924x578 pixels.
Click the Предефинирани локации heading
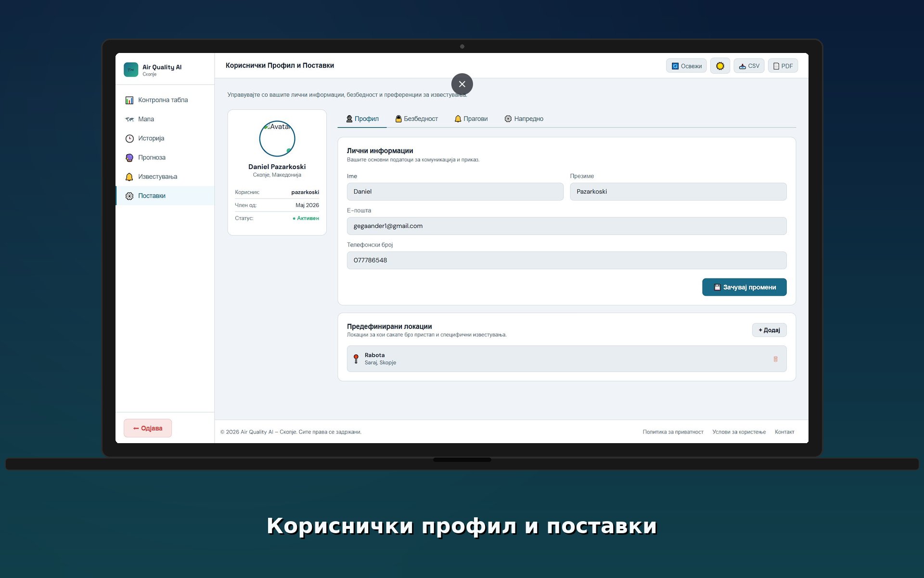[389, 327]
